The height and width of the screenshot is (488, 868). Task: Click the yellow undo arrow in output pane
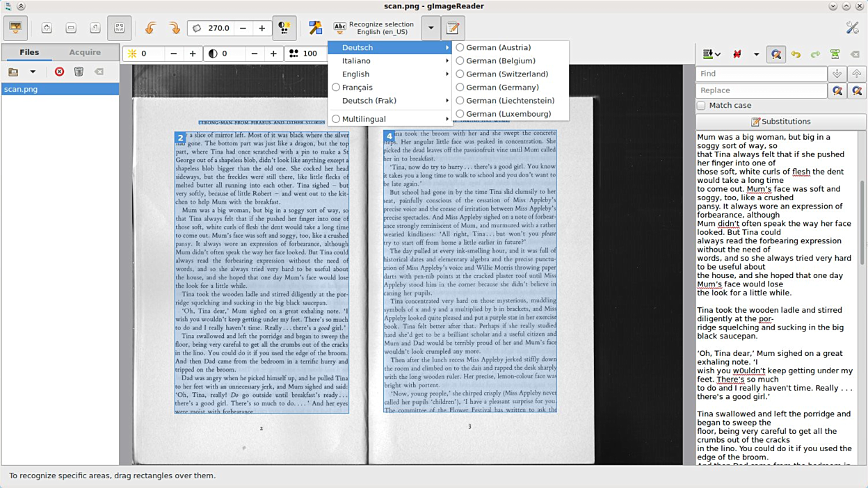pos(796,54)
